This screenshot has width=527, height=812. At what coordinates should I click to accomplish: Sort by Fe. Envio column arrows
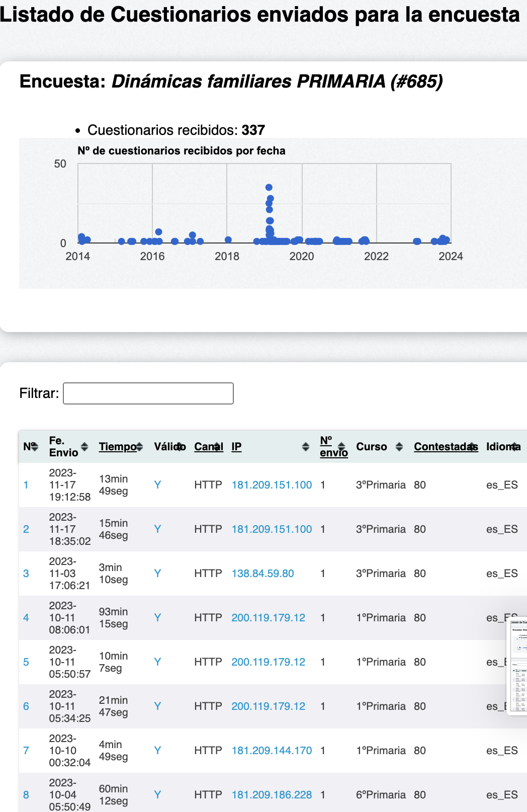(x=84, y=447)
